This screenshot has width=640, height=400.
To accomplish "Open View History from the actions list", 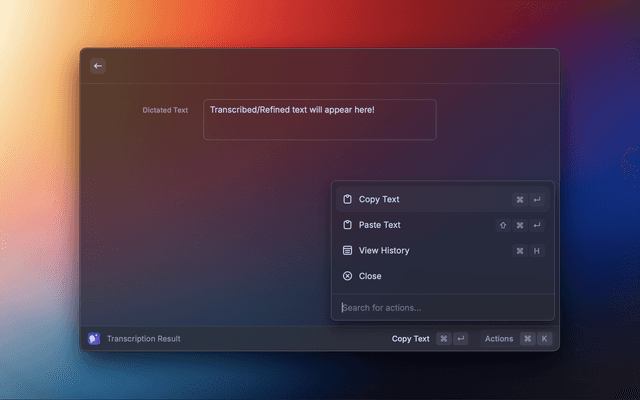I will click(384, 251).
